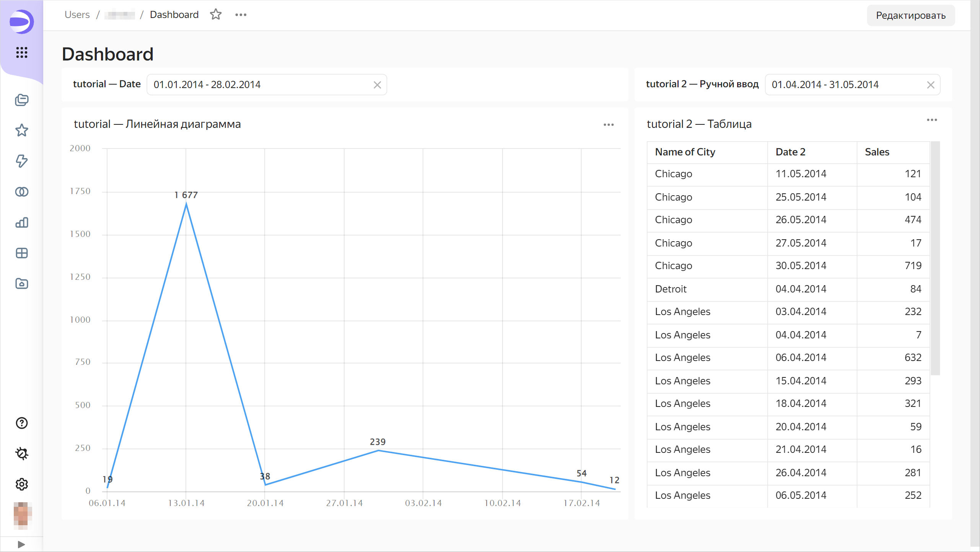Add Dashboard to favorites with star

[x=216, y=15]
